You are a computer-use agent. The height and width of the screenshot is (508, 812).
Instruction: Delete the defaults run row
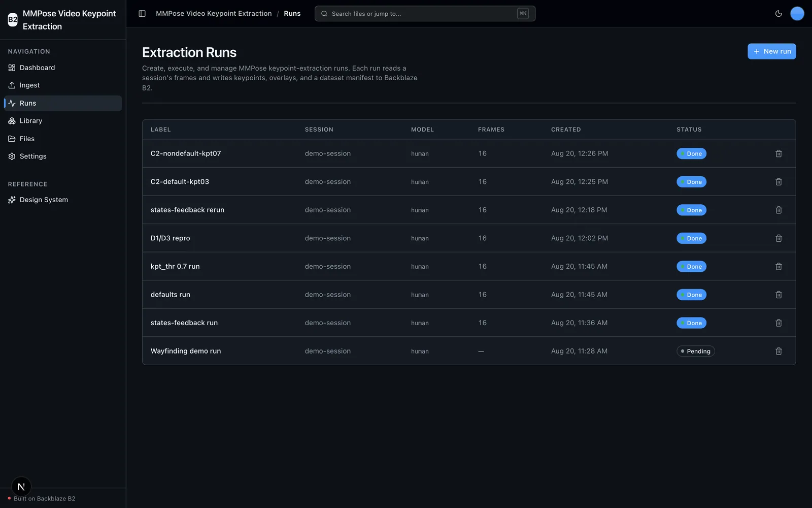pos(779,295)
